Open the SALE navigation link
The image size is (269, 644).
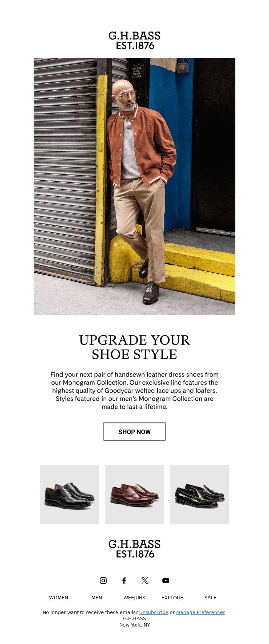[x=210, y=598]
